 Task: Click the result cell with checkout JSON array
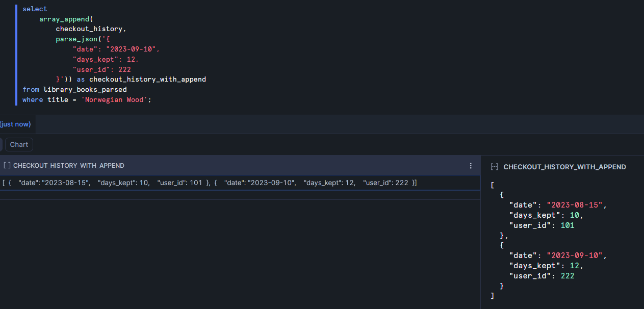(x=209, y=183)
